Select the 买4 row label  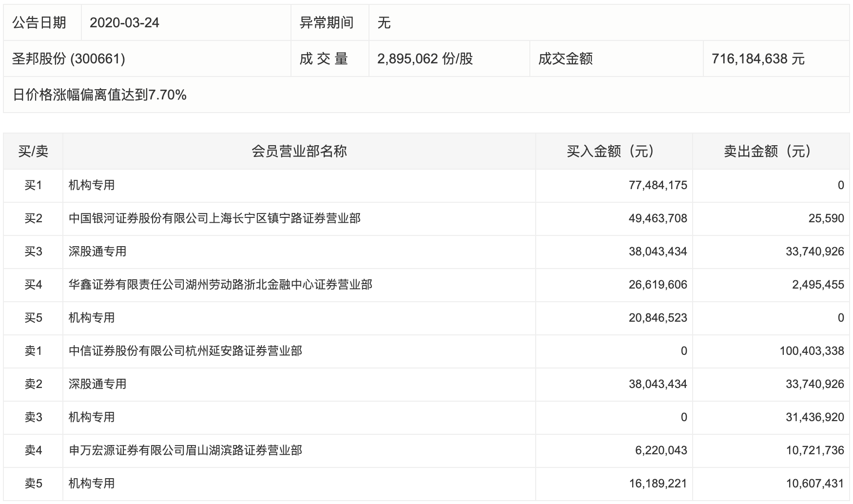click(33, 285)
